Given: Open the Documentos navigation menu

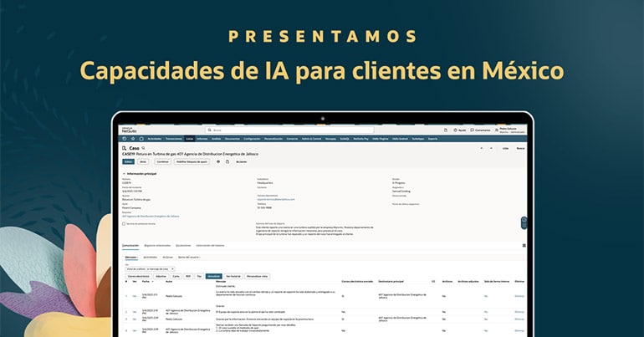Looking at the screenshot, I should 233,139.
